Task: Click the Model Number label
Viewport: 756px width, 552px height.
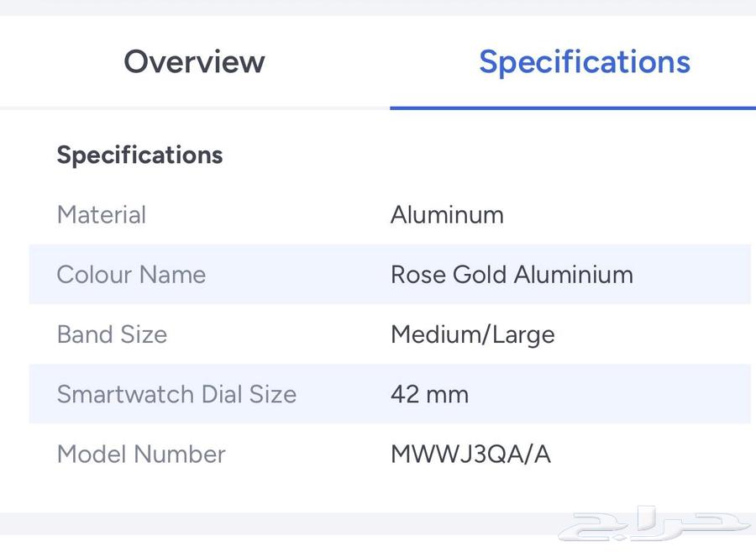Action: tap(141, 454)
